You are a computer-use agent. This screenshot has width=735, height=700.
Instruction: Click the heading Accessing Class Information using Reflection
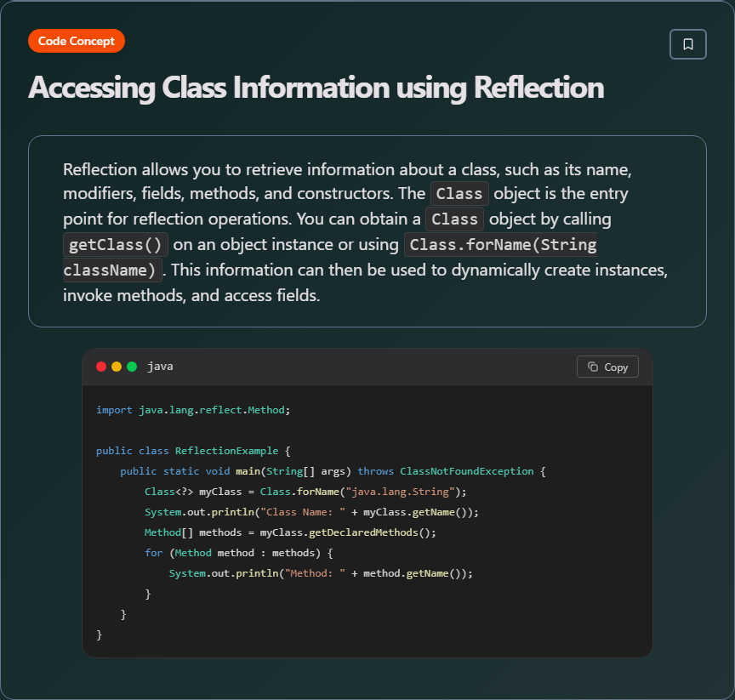point(316,88)
